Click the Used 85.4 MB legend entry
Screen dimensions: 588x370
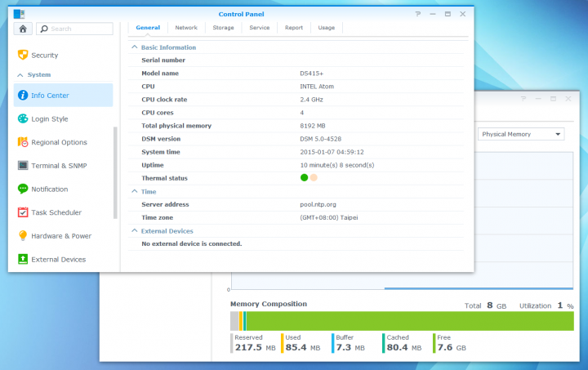[x=301, y=343]
